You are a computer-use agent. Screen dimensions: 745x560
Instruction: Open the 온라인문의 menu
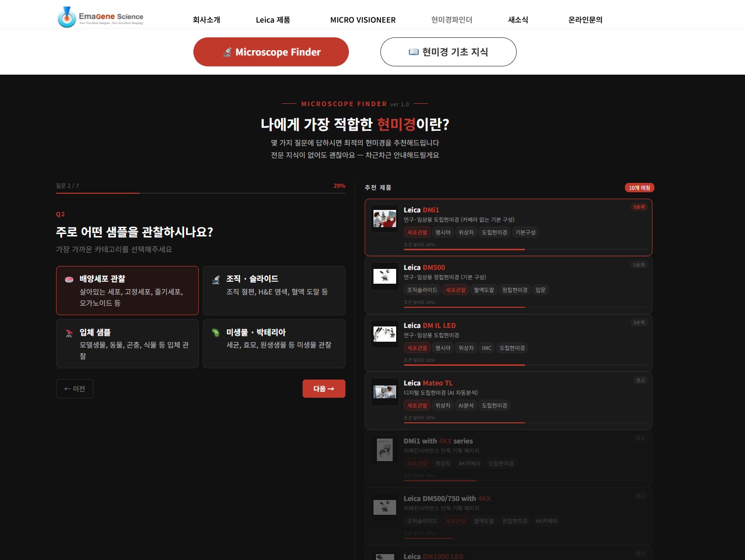click(x=586, y=20)
